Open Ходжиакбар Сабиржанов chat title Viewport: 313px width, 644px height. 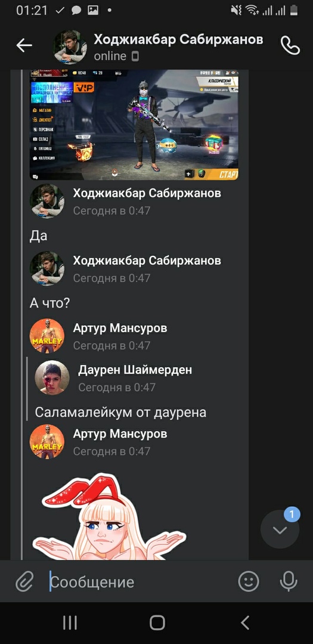pyautogui.click(x=178, y=39)
